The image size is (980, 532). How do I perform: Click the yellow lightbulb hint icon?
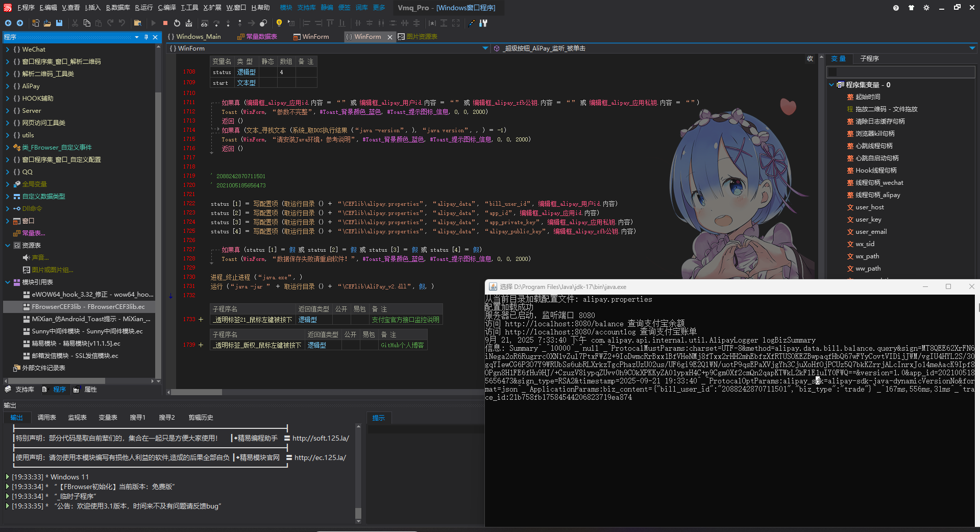(x=279, y=23)
